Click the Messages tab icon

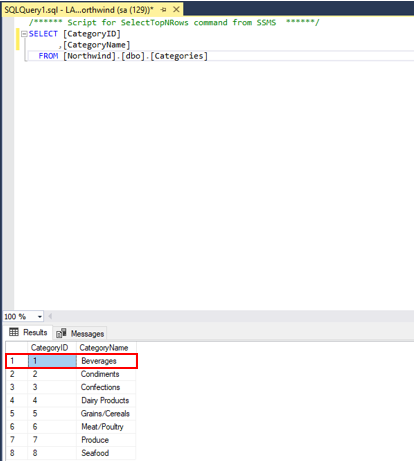(x=61, y=333)
